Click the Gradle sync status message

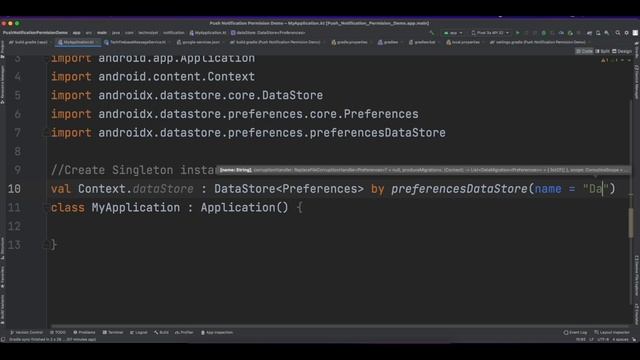[x=53, y=340]
